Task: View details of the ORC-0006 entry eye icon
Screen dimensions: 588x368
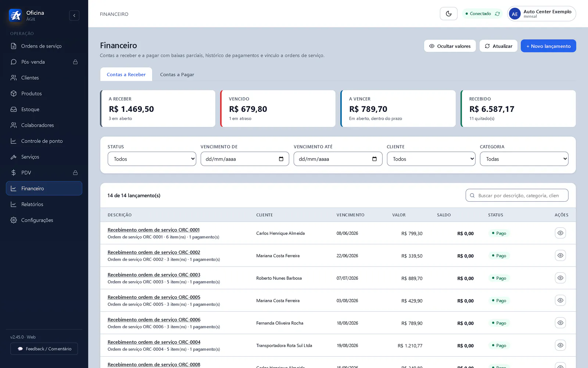Action: (x=560, y=323)
